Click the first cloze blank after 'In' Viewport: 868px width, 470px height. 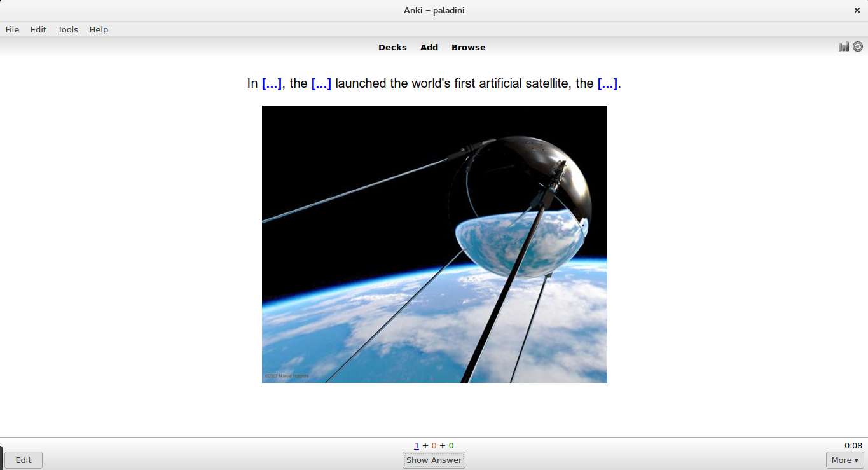pyautogui.click(x=272, y=83)
